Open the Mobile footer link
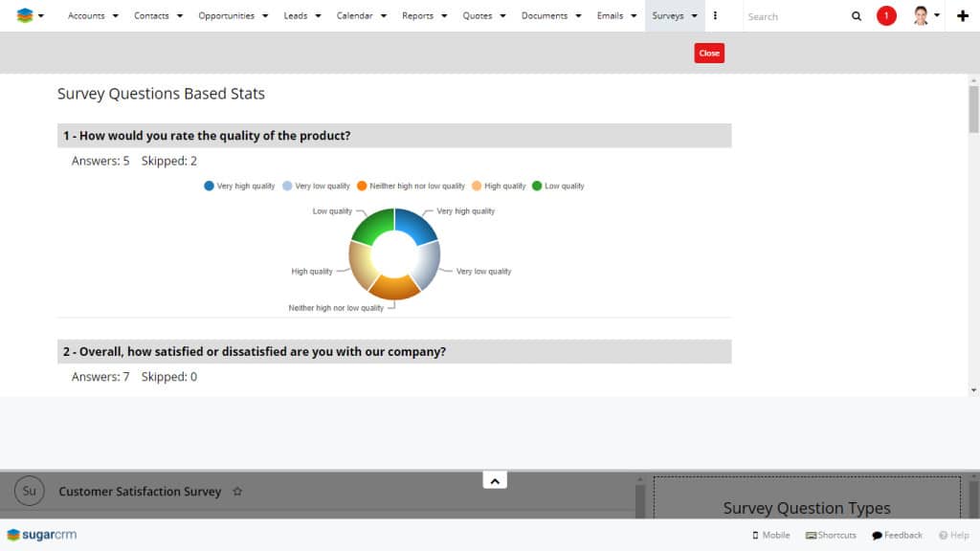Screen dimensions: 980x551 [x=770, y=536]
